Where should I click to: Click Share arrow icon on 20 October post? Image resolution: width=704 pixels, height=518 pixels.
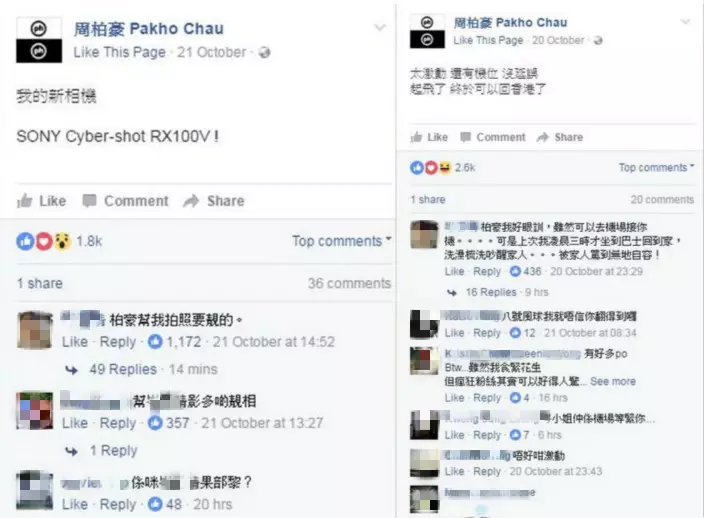[x=543, y=137]
